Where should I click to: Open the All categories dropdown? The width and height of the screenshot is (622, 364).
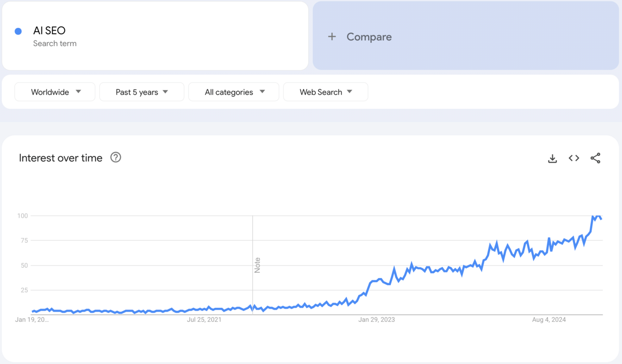tap(233, 92)
